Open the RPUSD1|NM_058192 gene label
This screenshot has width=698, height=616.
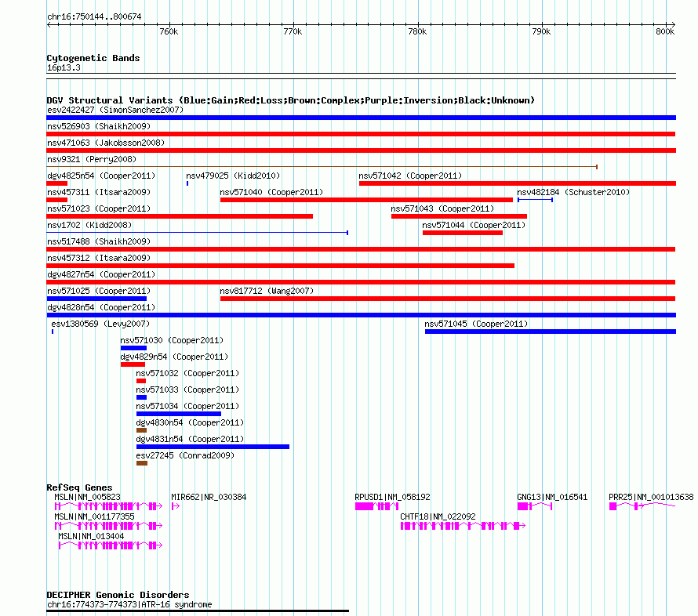click(x=392, y=497)
